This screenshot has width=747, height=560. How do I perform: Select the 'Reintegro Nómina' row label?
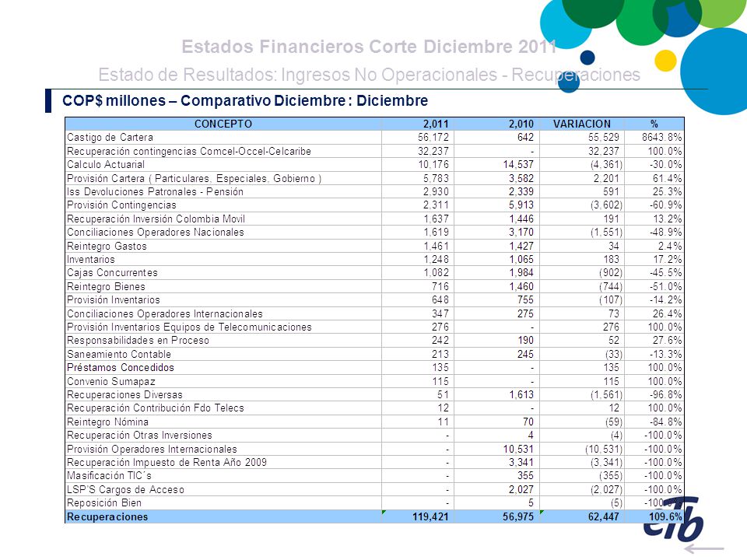pos(107,422)
